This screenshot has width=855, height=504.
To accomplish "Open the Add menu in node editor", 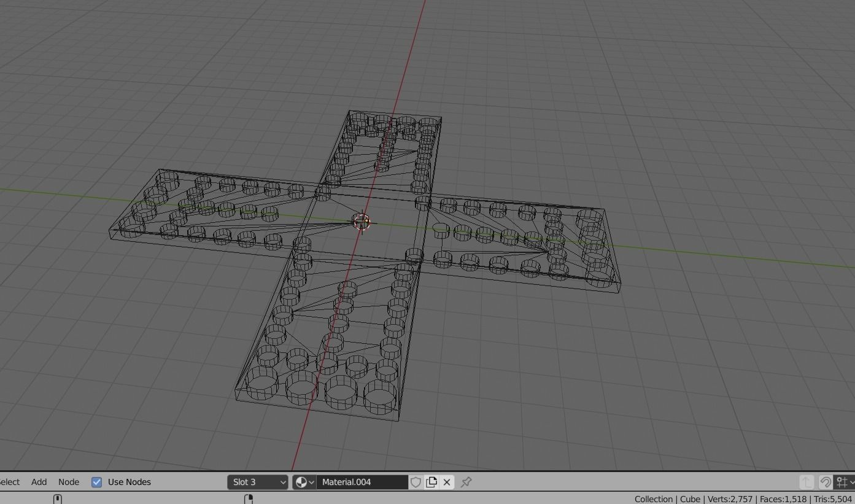I will [39, 482].
